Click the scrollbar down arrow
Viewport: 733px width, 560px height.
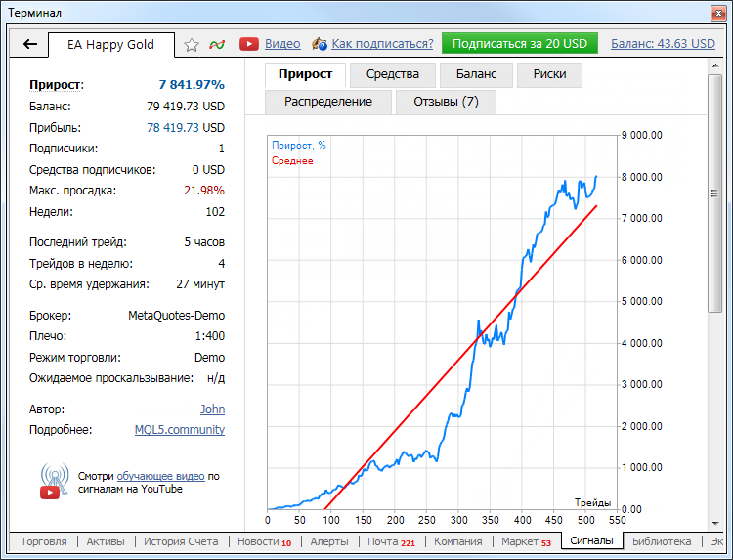point(715,523)
